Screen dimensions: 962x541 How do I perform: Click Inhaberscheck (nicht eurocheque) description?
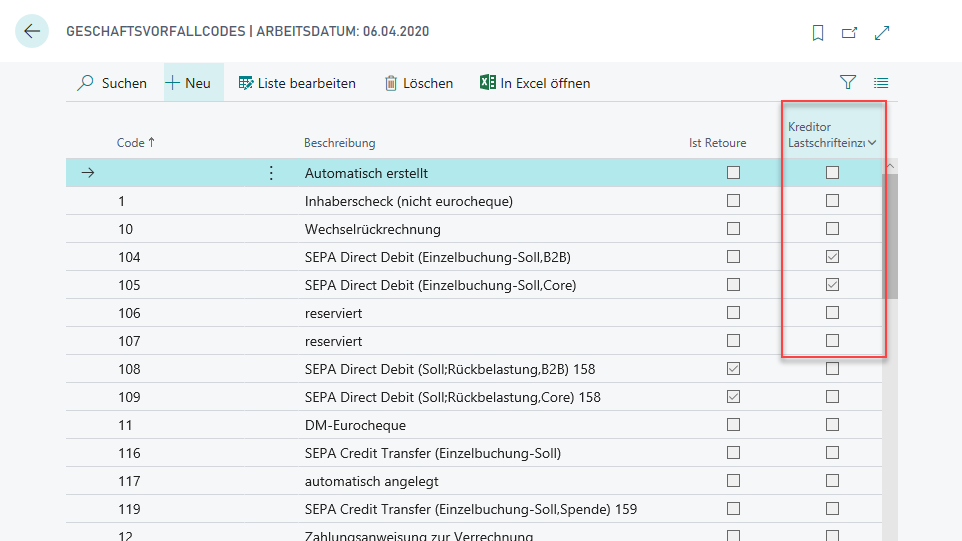coord(409,201)
